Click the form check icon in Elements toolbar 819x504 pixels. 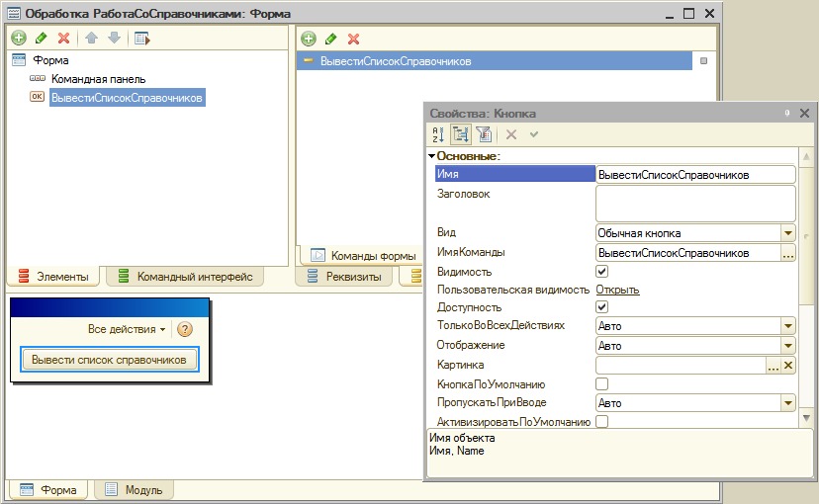(x=141, y=39)
